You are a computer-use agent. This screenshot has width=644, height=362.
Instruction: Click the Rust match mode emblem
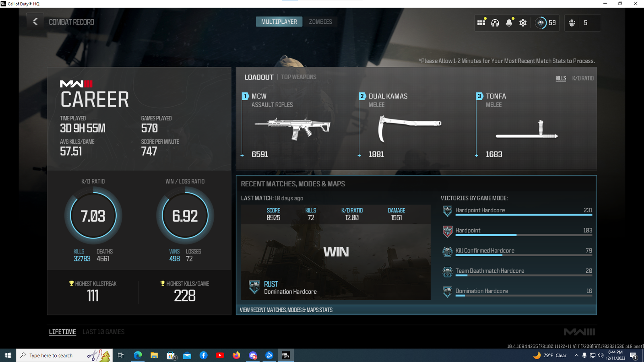[254, 287]
